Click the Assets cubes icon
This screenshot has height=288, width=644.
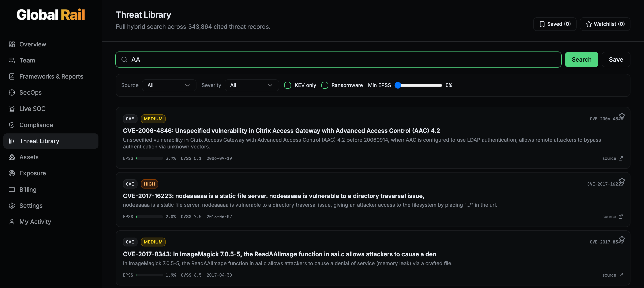pos(12,157)
